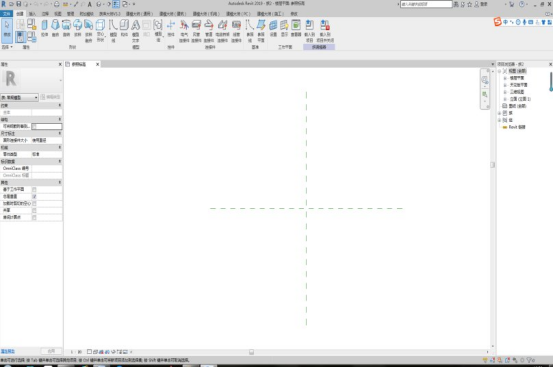Switch to the Annotate (注释) ribbon tab
554x368 pixels.
[45, 14]
